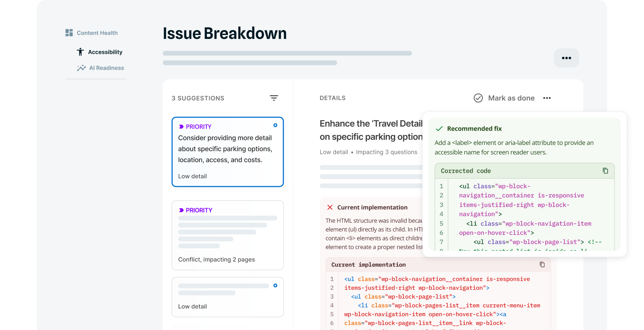The height and width of the screenshot is (330, 644).
Task: Select the parking options priority suggestion card
Action: tap(228, 152)
